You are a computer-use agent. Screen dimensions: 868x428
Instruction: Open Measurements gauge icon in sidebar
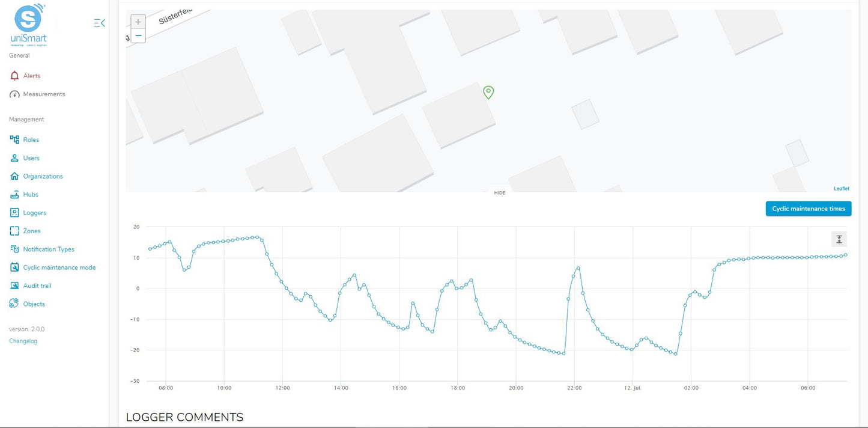point(15,94)
